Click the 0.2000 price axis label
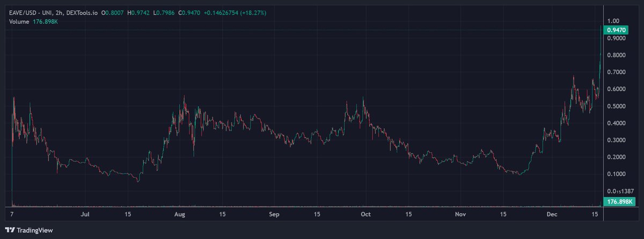The image size is (644, 239). 616,157
